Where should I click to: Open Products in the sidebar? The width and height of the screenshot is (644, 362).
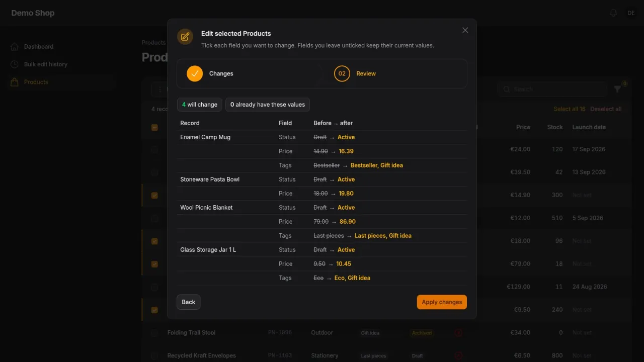click(x=62, y=82)
